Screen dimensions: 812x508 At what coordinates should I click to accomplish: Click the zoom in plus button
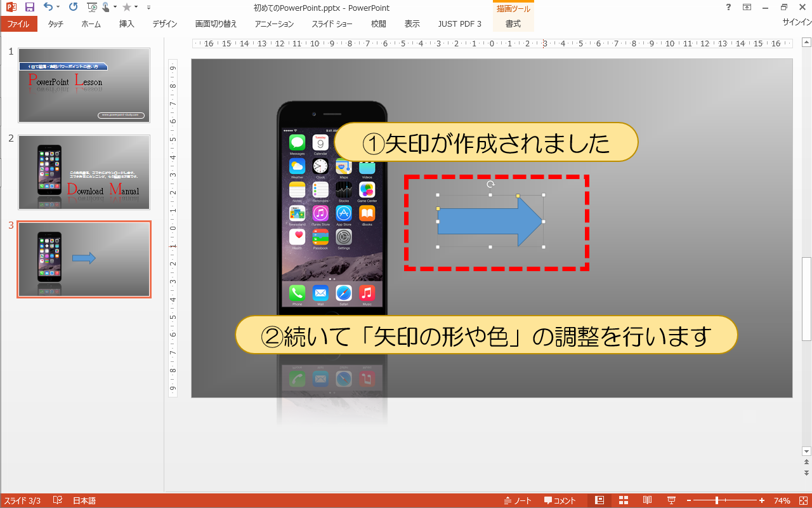[762, 501]
